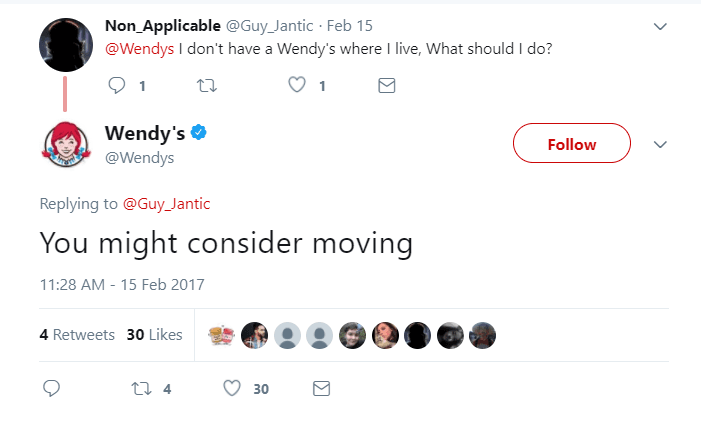View the list of 4 Retweets
This screenshot has height=425, width=701.
(x=77, y=335)
